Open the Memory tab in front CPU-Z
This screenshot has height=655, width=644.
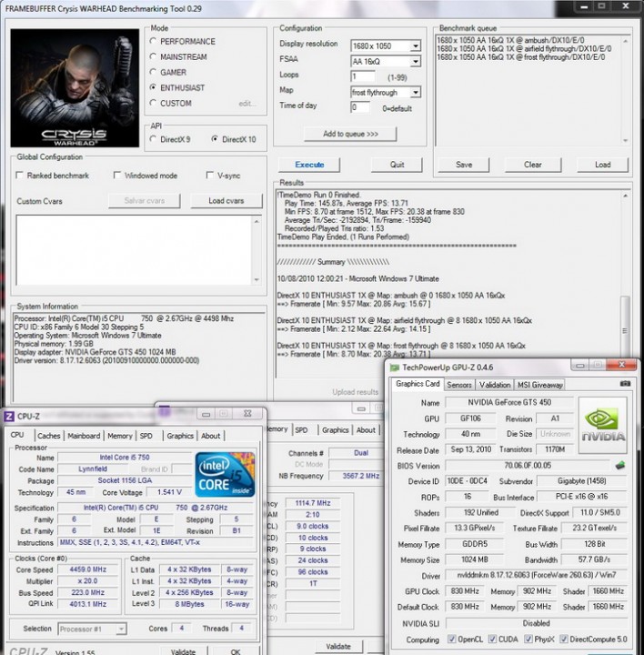[119, 436]
